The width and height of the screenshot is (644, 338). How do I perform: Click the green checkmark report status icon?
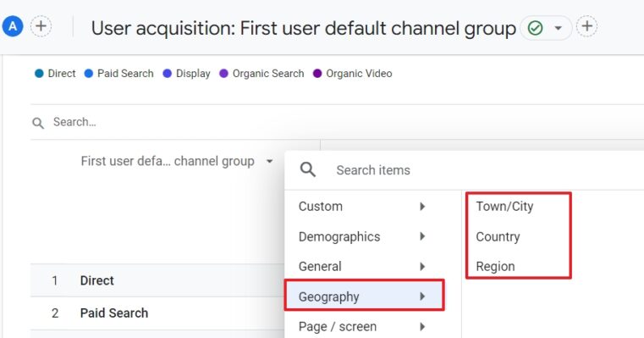(535, 28)
